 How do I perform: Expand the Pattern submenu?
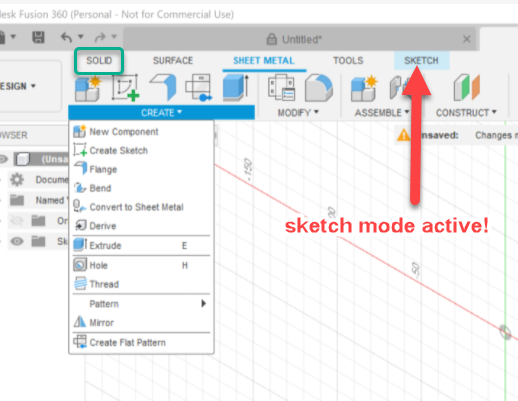(142, 304)
